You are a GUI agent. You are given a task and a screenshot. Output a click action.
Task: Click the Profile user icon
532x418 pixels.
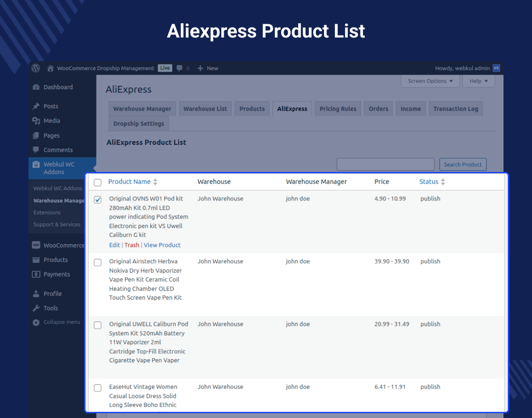36,294
